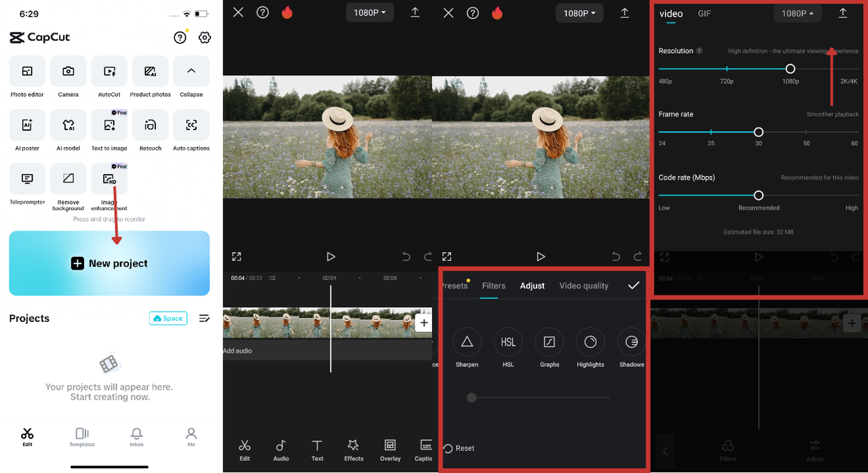
Task: Click the adjustment intensity slider handle
Action: coord(472,398)
